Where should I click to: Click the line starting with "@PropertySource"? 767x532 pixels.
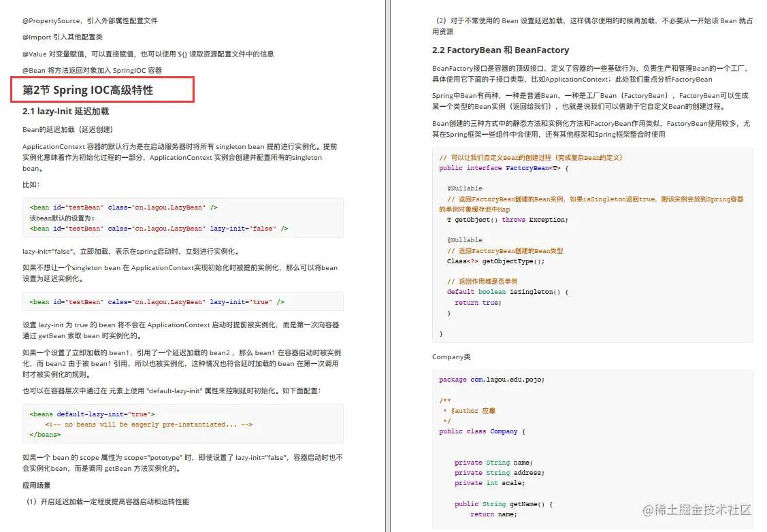click(x=90, y=20)
